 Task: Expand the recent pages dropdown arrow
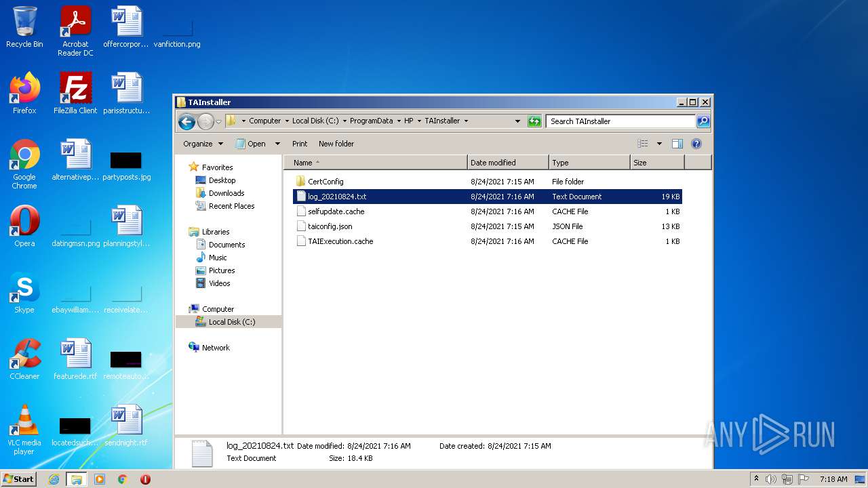[x=218, y=122]
